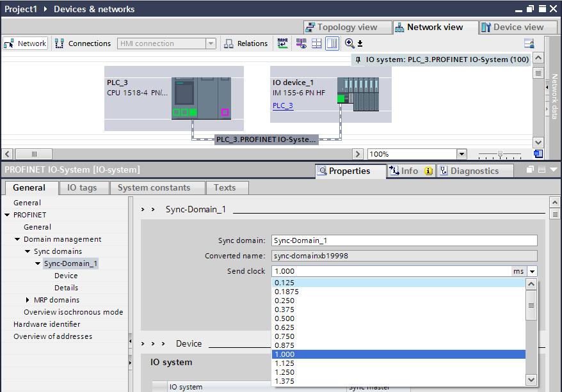Click the send clock list scroll down arrow

coord(531,379)
